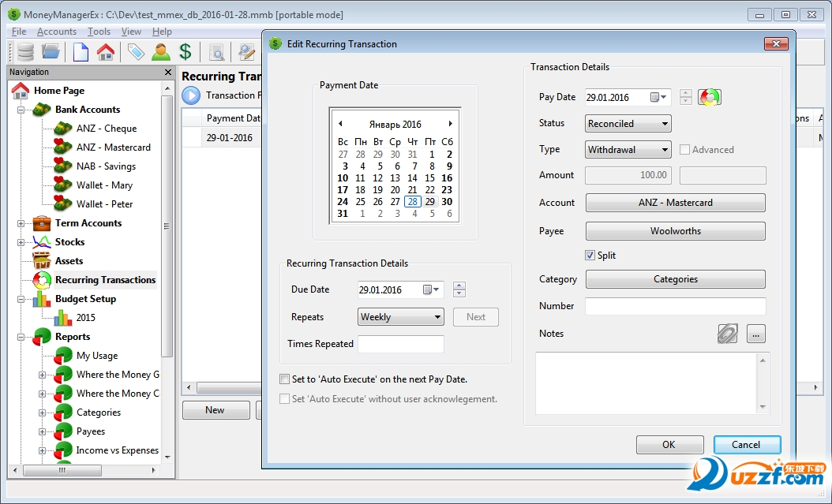Screen dimensions: 832x504
Task: Click the Categories button
Action: tap(676, 279)
